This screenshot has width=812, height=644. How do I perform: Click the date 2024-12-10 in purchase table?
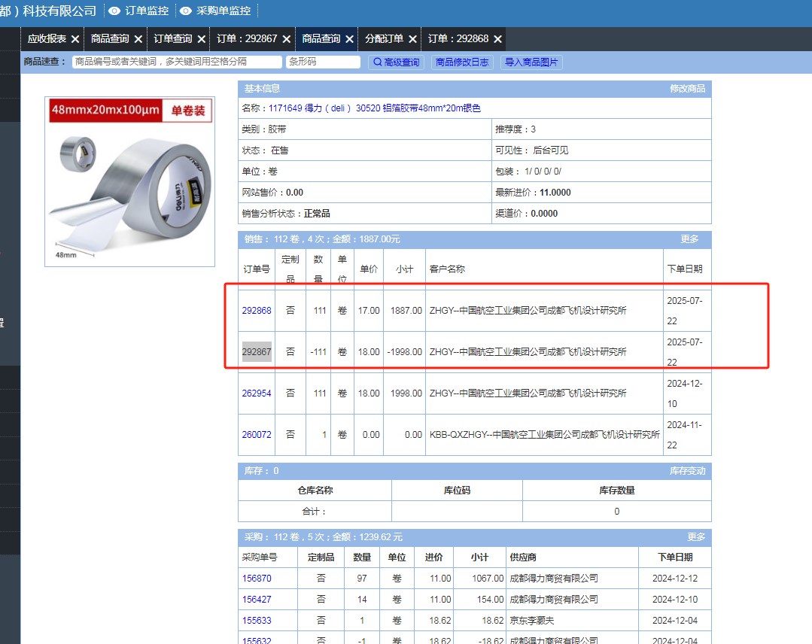pyautogui.click(x=675, y=600)
